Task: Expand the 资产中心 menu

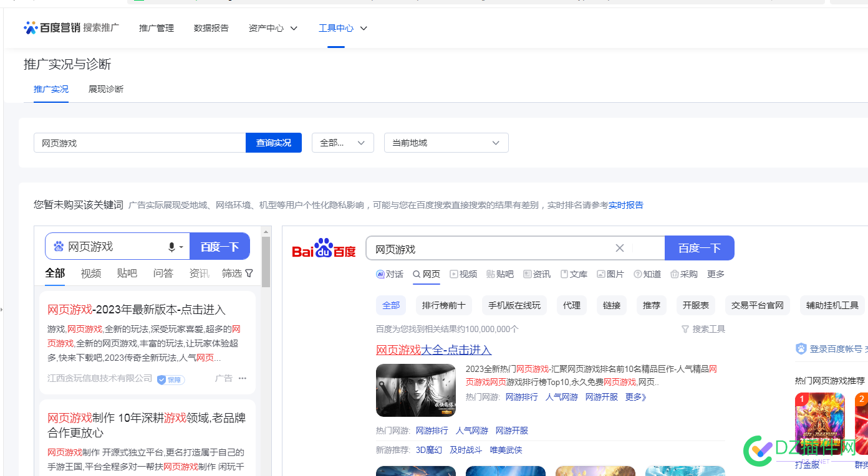Action: click(x=273, y=28)
